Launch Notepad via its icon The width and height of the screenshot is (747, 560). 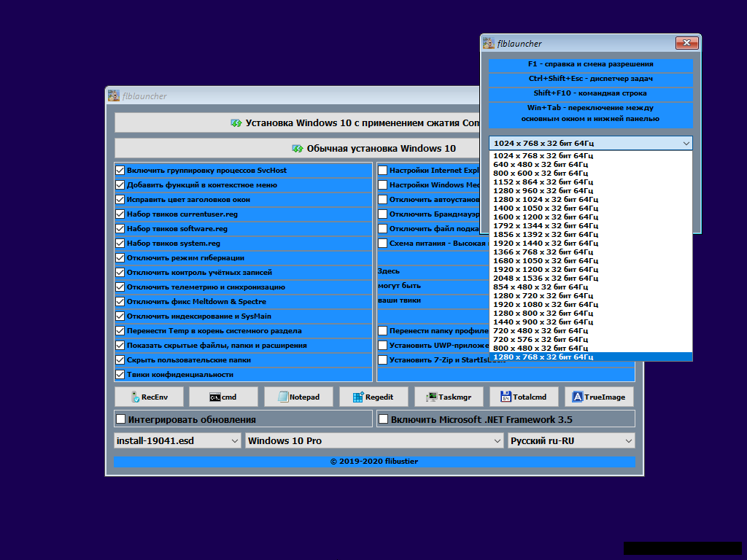click(x=283, y=397)
